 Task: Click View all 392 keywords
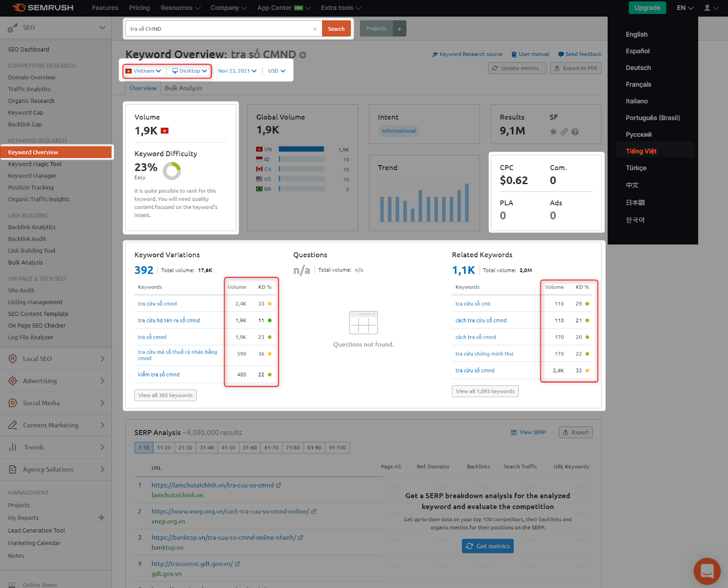pyautogui.click(x=166, y=395)
